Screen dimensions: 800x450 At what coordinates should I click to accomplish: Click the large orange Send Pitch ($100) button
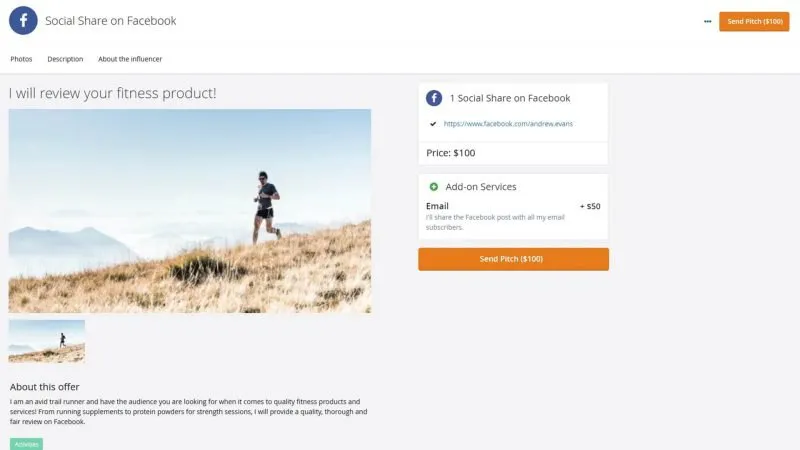(513, 259)
